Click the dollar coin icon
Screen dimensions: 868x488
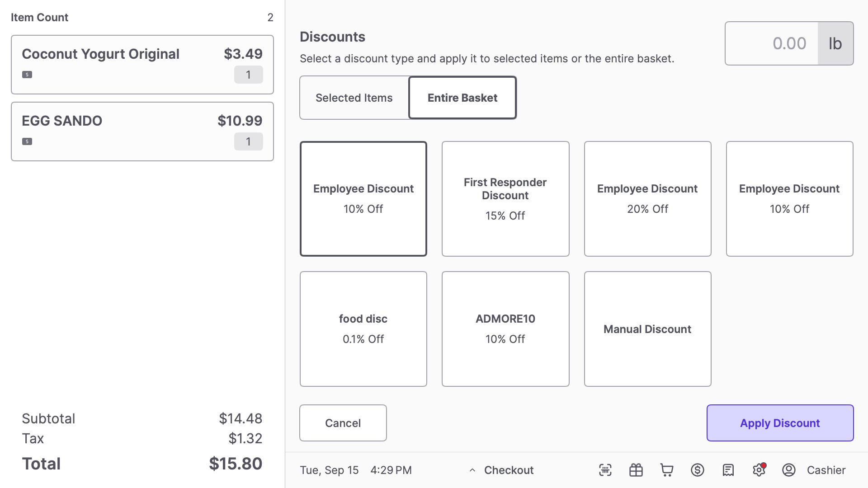(698, 470)
